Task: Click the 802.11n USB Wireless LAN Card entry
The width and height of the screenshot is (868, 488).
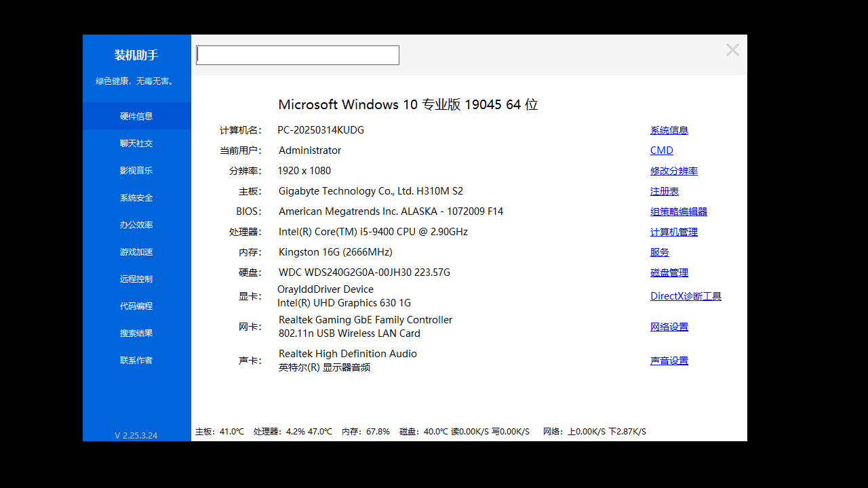Action: coord(349,333)
